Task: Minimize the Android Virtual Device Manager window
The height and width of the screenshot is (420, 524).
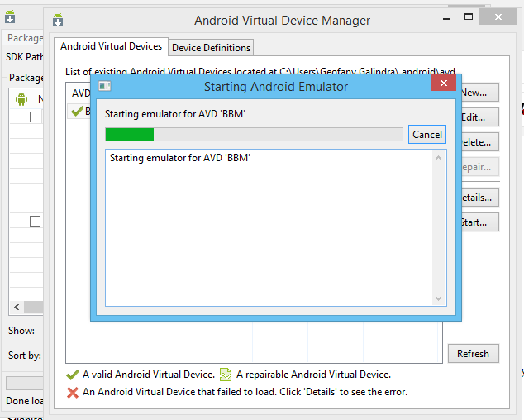Action: coord(446,18)
